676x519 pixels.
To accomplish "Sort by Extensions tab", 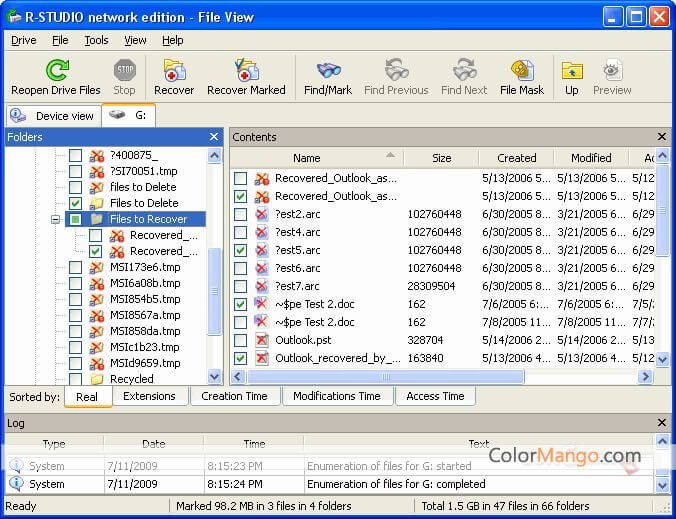I will coord(149,397).
